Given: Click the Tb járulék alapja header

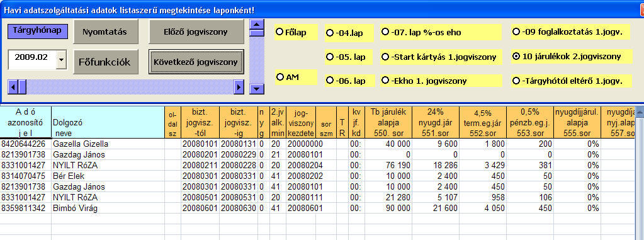Looking at the screenshot, I should click(388, 122).
